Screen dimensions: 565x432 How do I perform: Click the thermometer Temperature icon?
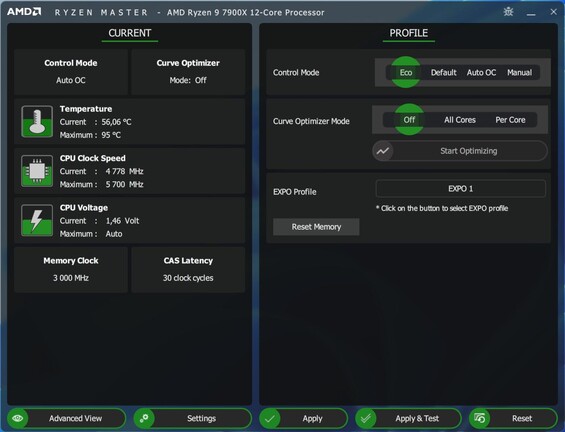[x=37, y=121]
